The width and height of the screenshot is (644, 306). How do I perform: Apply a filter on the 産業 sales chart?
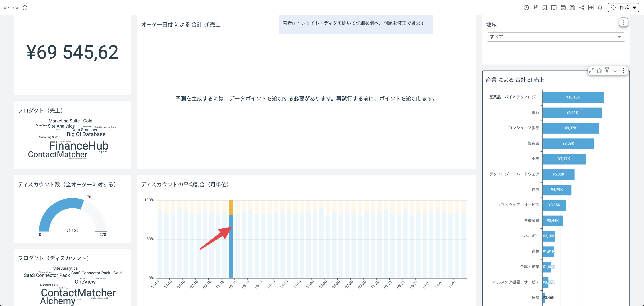tap(607, 71)
